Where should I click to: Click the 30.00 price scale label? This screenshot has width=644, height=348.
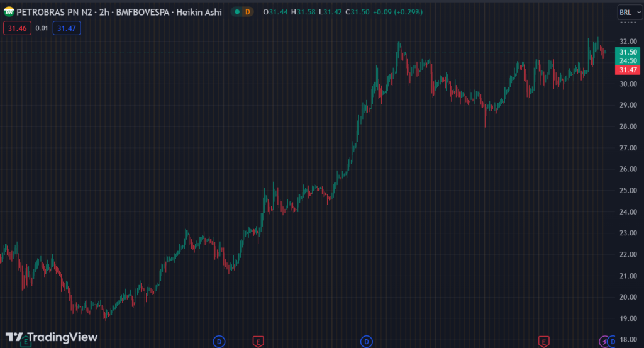point(628,84)
